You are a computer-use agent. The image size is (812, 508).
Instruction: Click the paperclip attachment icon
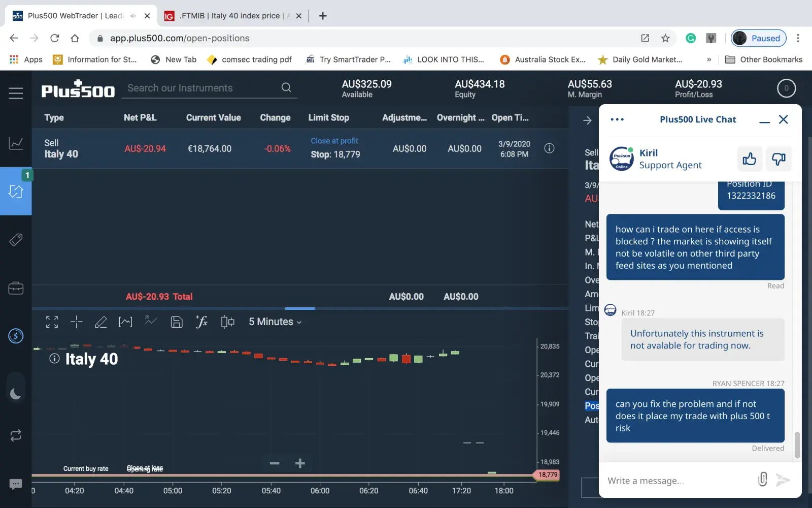click(x=762, y=479)
